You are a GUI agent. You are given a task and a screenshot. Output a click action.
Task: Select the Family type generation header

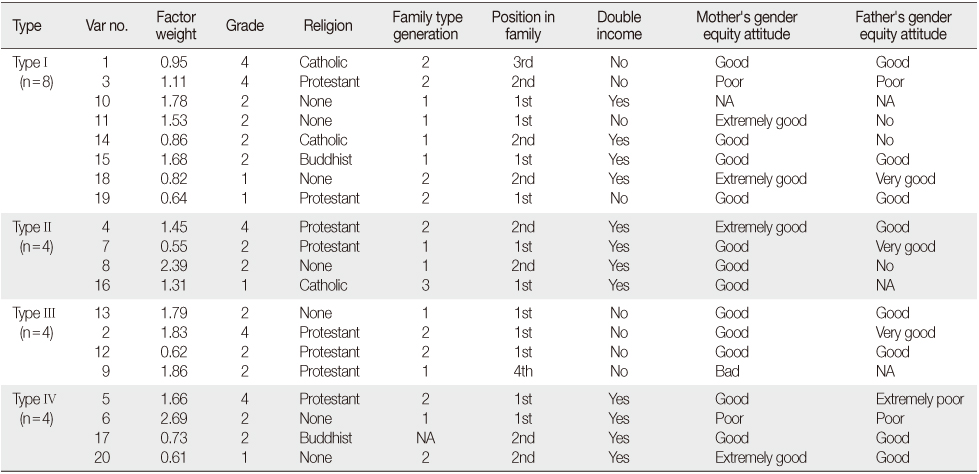425,26
